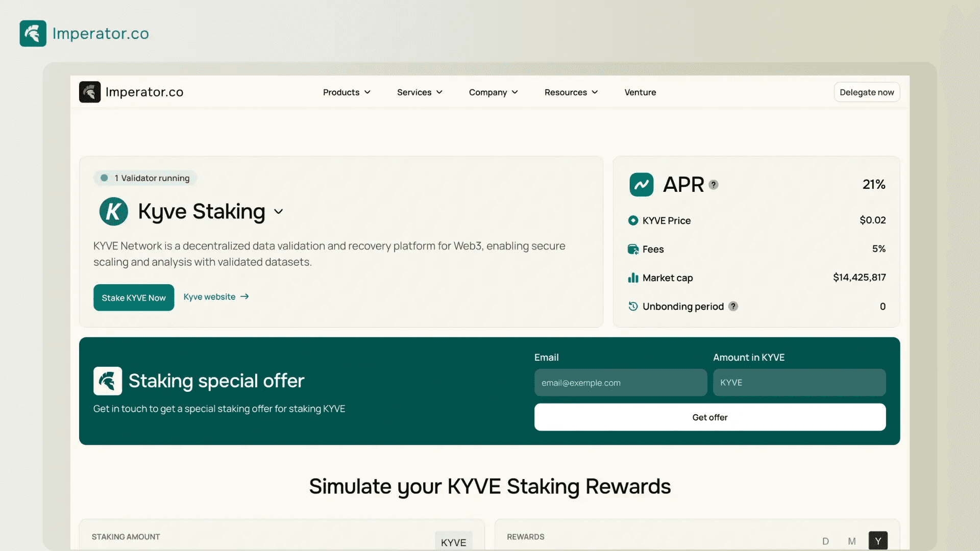Image resolution: width=980 pixels, height=551 pixels.
Task: Toggle the yearly rewards period button
Action: 878,540
